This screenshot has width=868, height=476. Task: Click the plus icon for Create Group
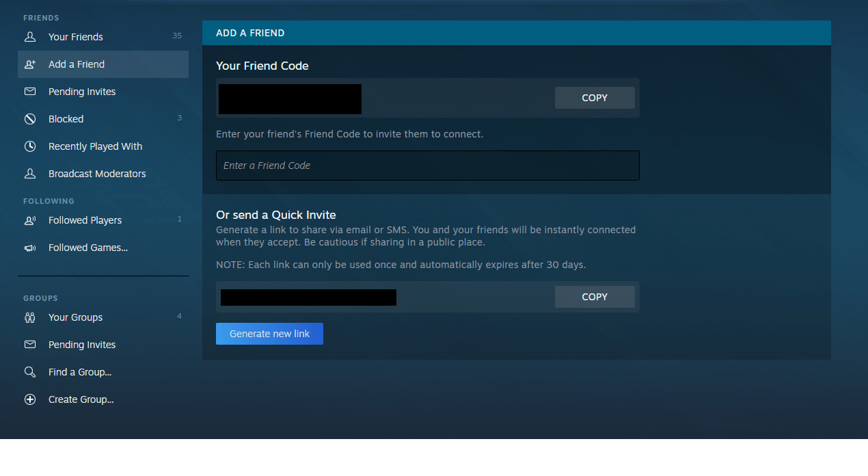pyautogui.click(x=30, y=399)
